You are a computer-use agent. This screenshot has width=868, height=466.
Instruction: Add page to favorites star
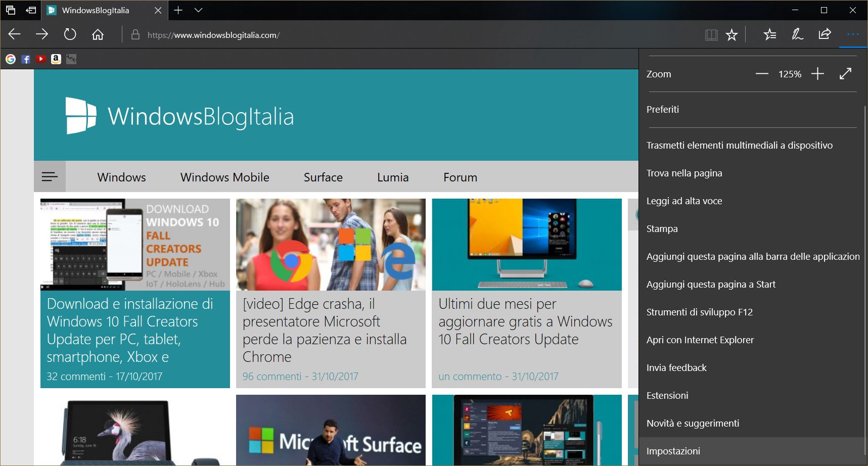(x=732, y=35)
